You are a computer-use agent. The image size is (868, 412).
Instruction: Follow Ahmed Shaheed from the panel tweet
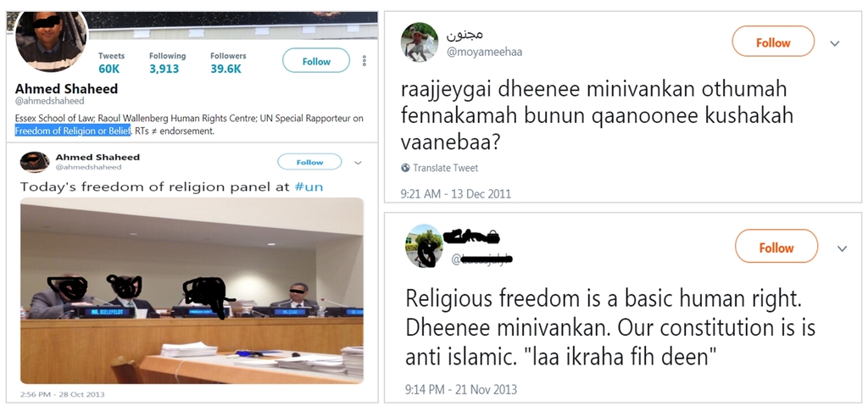pyautogui.click(x=309, y=162)
